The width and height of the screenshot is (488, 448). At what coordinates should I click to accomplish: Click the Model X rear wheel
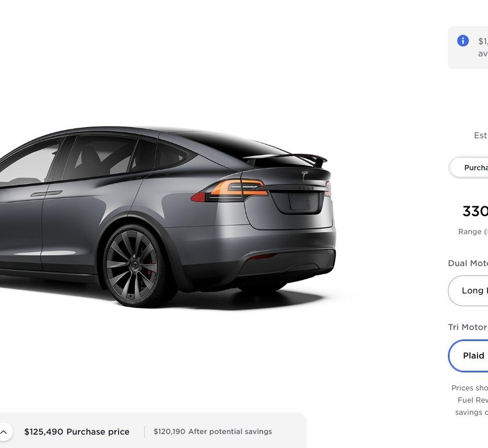click(x=134, y=266)
